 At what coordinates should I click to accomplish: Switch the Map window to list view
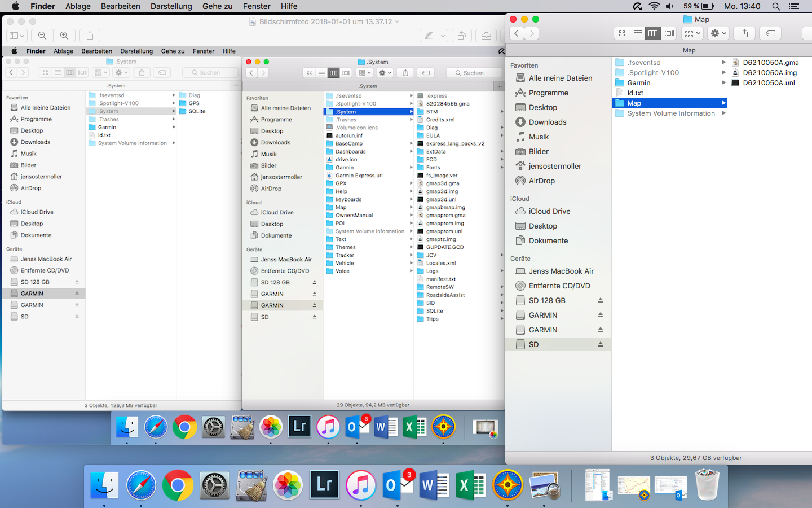tap(637, 33)
